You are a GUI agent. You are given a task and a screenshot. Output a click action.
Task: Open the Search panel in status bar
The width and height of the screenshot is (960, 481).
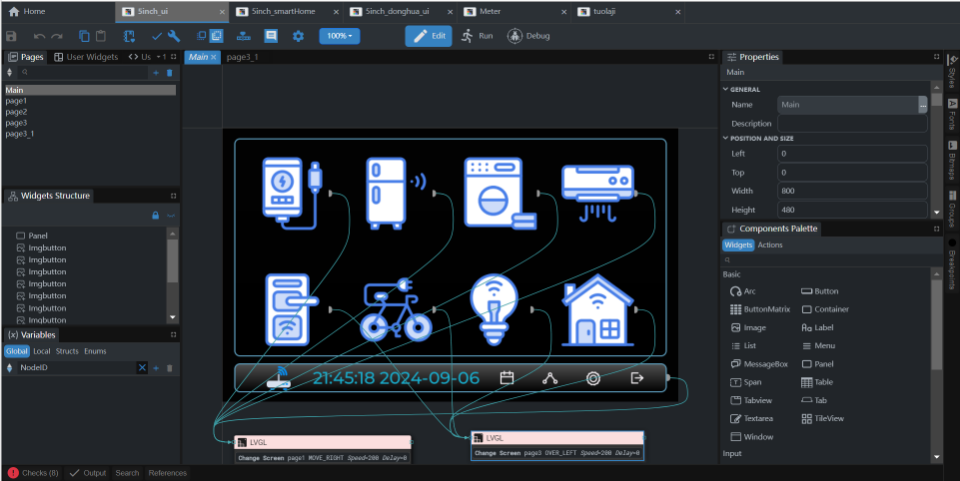tap(127, 473)
